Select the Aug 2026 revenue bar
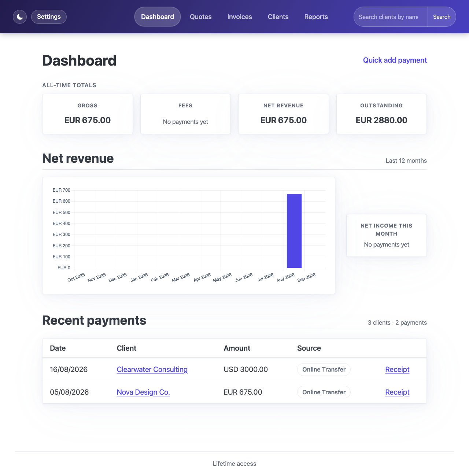 (x=294, y=231)
